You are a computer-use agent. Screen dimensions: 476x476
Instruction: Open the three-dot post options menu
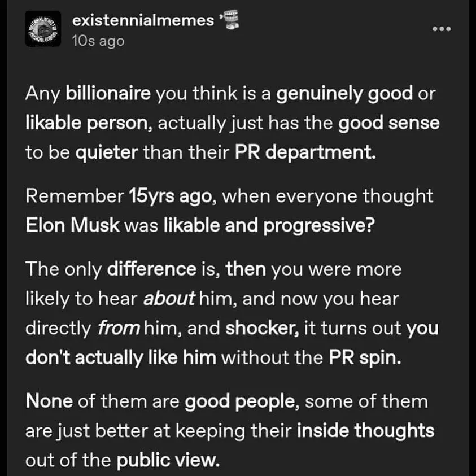click(x=442, y=28)
